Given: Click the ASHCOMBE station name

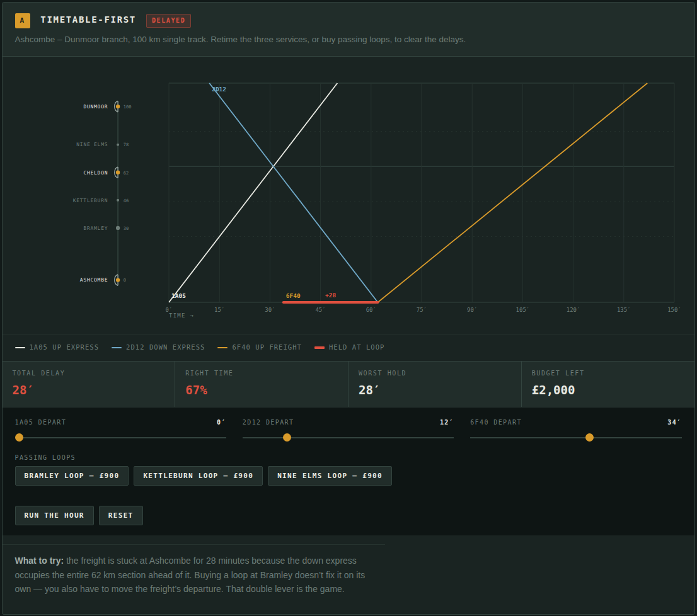Looking at the screenshot, I should [94, 280].
